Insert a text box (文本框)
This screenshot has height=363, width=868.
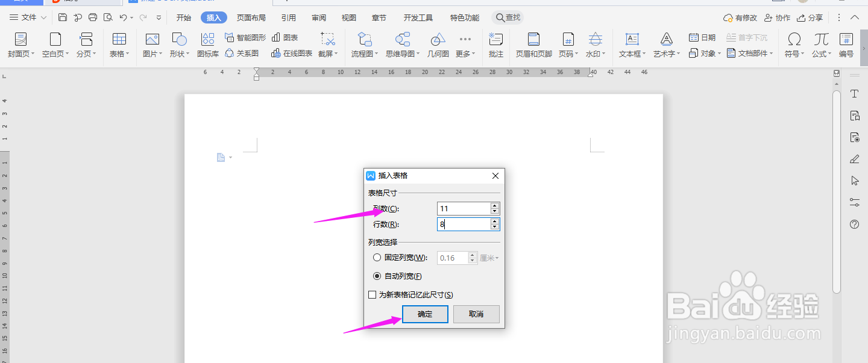coord(632,45)
